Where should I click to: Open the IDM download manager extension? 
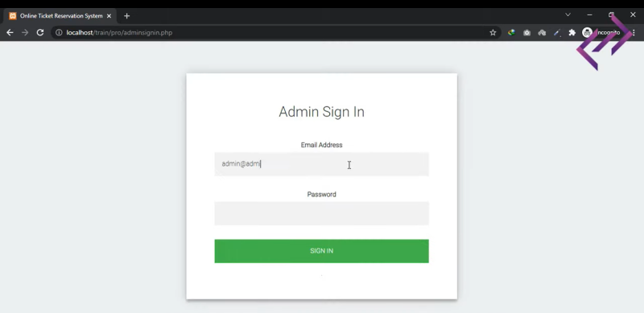[x=511, y=32]
